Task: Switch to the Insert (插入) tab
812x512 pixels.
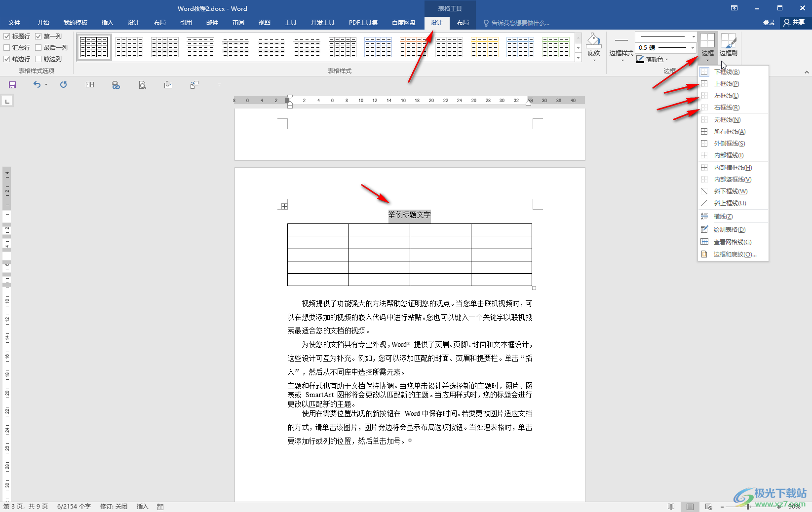Action: (x=107, y=23)
